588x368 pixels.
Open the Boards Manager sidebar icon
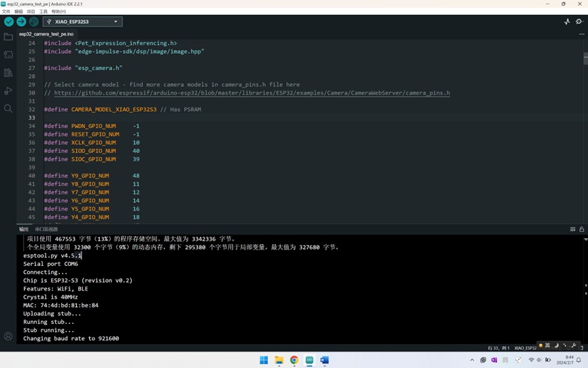click(8, 55)
